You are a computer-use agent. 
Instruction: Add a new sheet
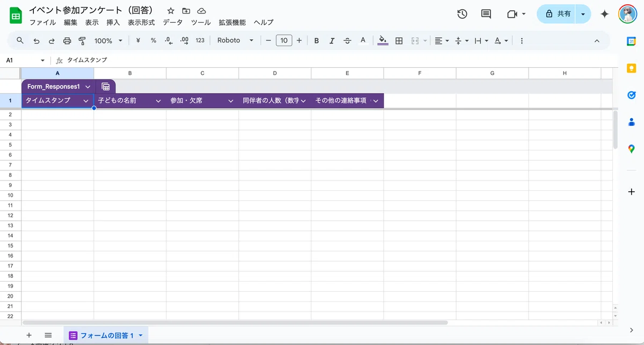[29, 335]
